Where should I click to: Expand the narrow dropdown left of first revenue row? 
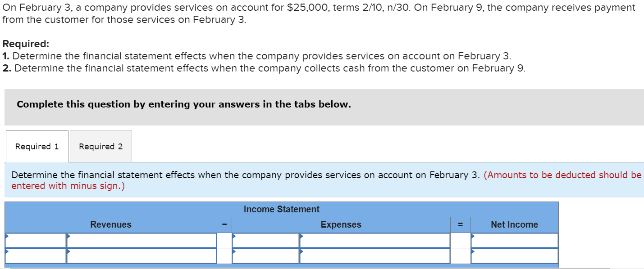[x=35, y=240]
